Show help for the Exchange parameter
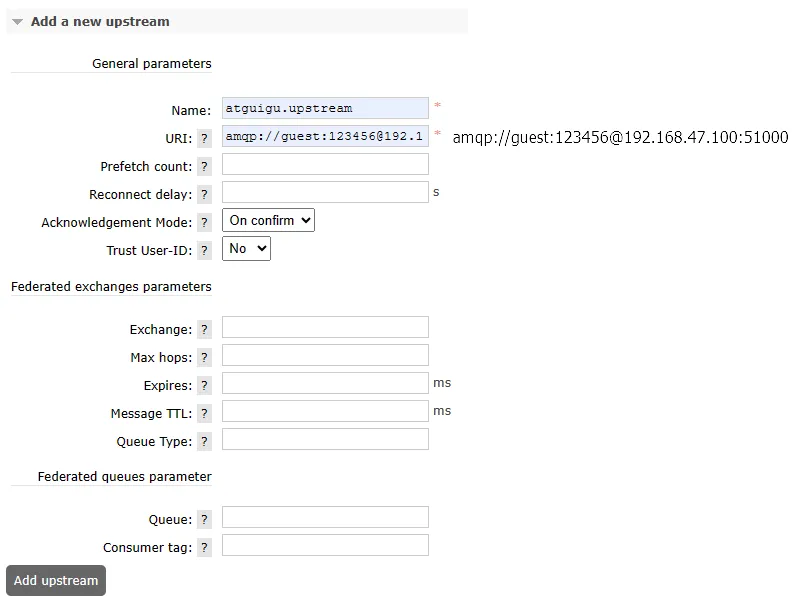 pos(204,330)
